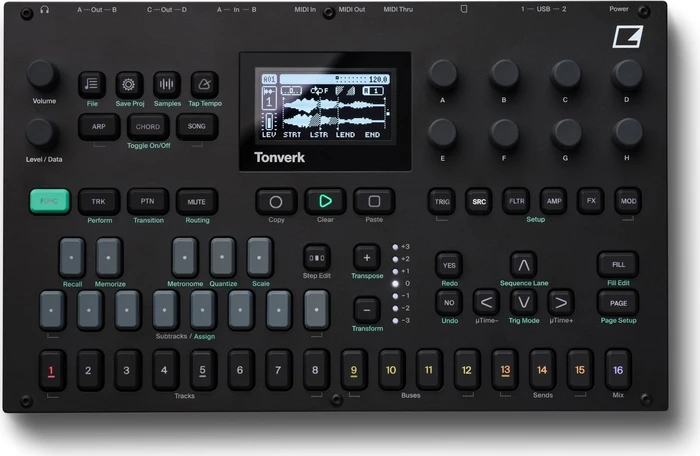The height and width of the screenshot is (456, 700).
Task: Select send button 15
Action: pyautogui.click(x=580, y=370)
